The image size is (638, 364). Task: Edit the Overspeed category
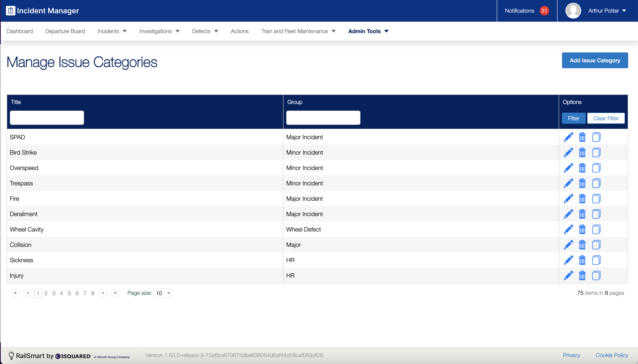[568, 168]
